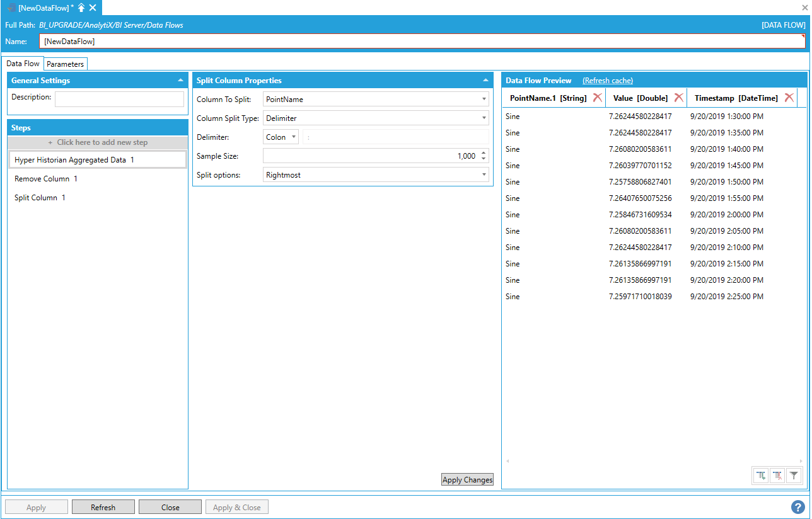Screen dimensions: 812x519
Task: Click the remove column icon in preview toolbar
Action: point(778,476)
